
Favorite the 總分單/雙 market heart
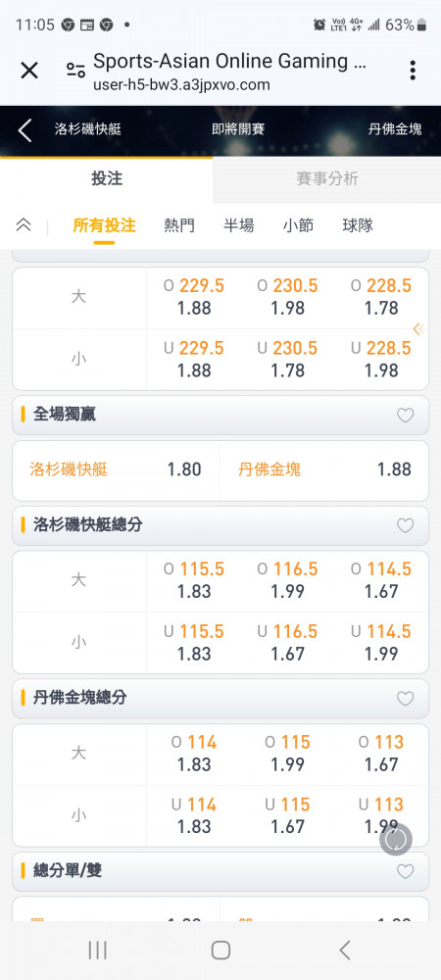(x=406, y=871)
